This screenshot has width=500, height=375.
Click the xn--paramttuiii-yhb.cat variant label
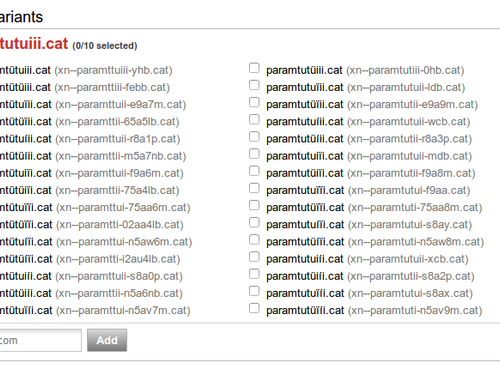(x=86, y=70)
